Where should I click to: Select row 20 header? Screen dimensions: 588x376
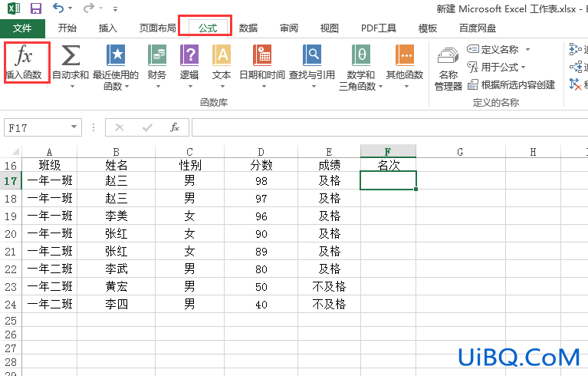(11, 234)
